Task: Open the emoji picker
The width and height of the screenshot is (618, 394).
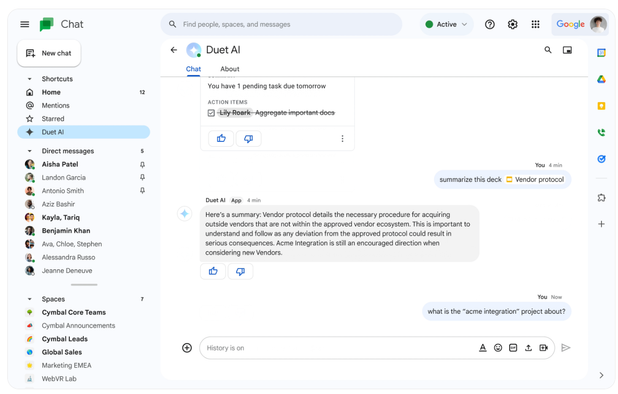Action: (x=498, y=348)
